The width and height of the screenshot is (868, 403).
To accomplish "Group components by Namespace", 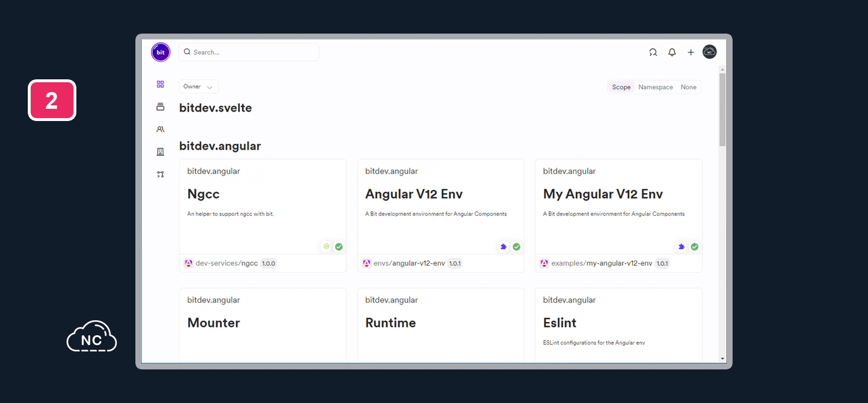I will (656, 87).
